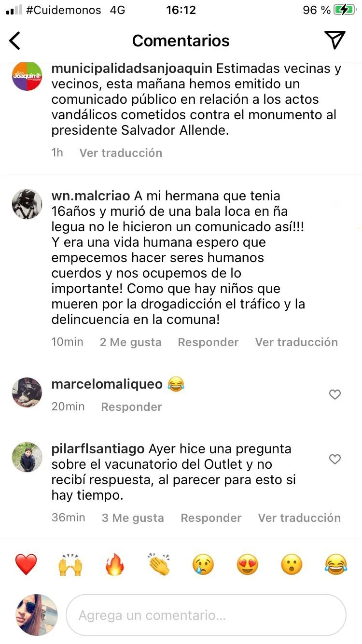Like pilarflsantiago's comment with the heart
This screenshot has height=644, width=362.
click(334, 459)
